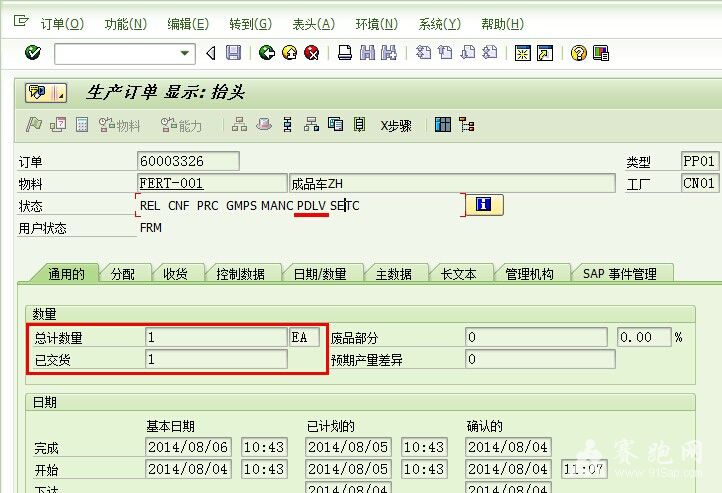Open the 功能 menu

coord(125,24)
